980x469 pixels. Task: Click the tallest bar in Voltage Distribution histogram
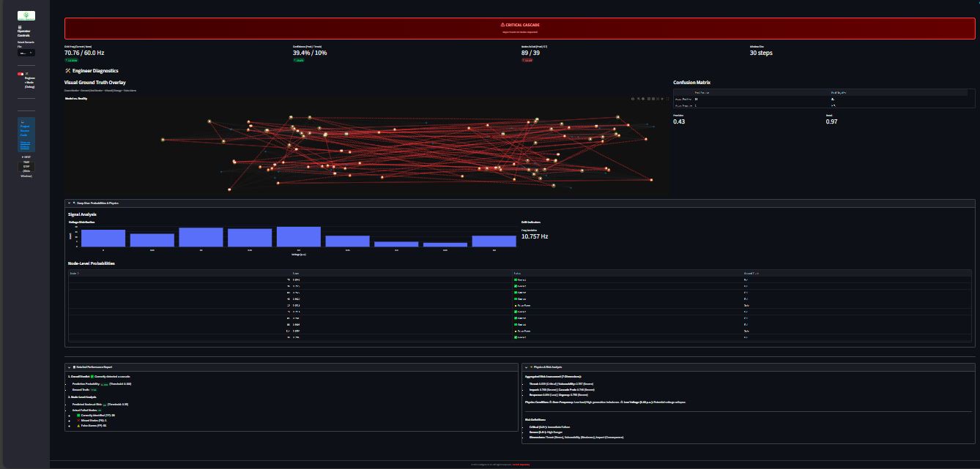299,236
